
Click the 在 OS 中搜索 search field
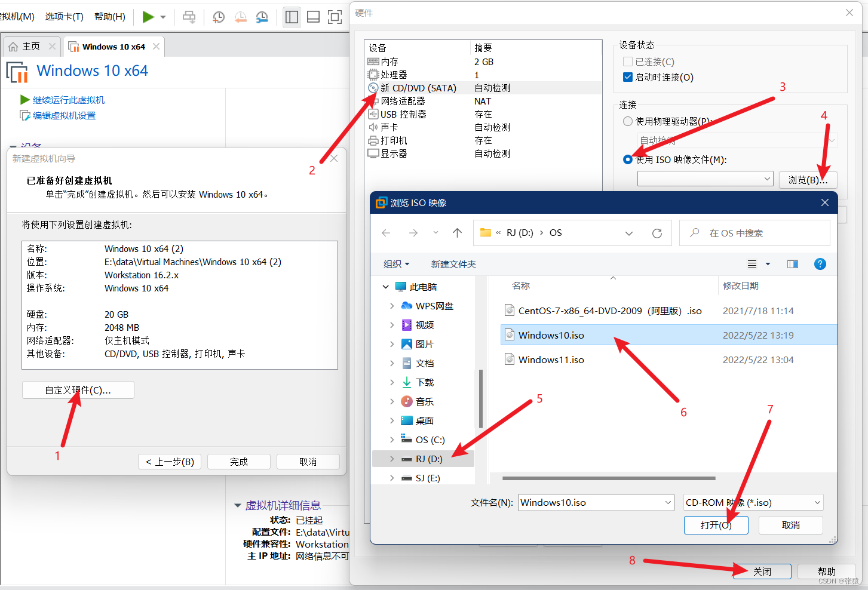(754, 233)
